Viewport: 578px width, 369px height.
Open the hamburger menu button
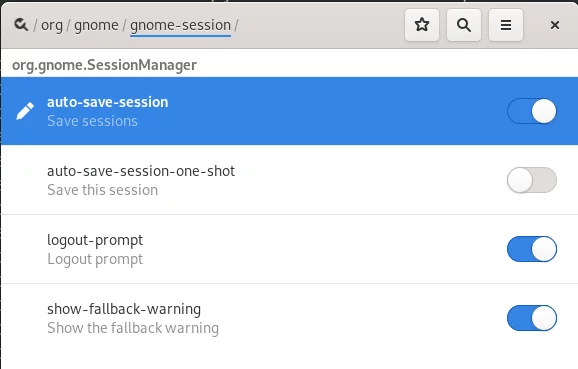tap(506, 25)
